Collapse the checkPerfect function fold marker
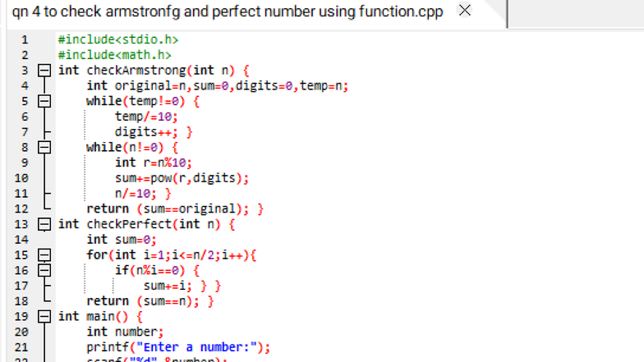Image resolution: width=644 pixels, height=362 pixels. tap(46, 224)
